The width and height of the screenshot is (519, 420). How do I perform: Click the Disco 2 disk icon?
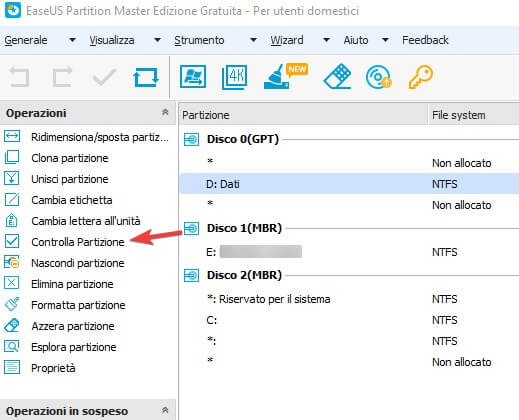point(192,275)
